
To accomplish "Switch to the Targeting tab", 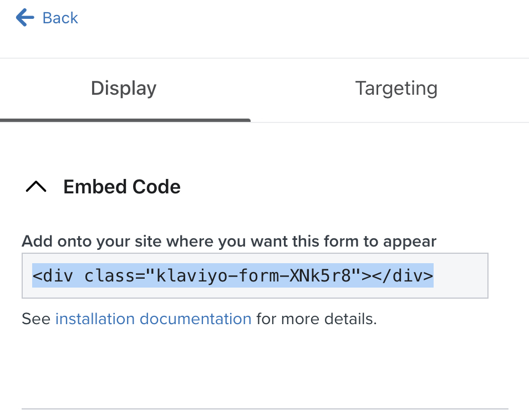I will (396, 88).
